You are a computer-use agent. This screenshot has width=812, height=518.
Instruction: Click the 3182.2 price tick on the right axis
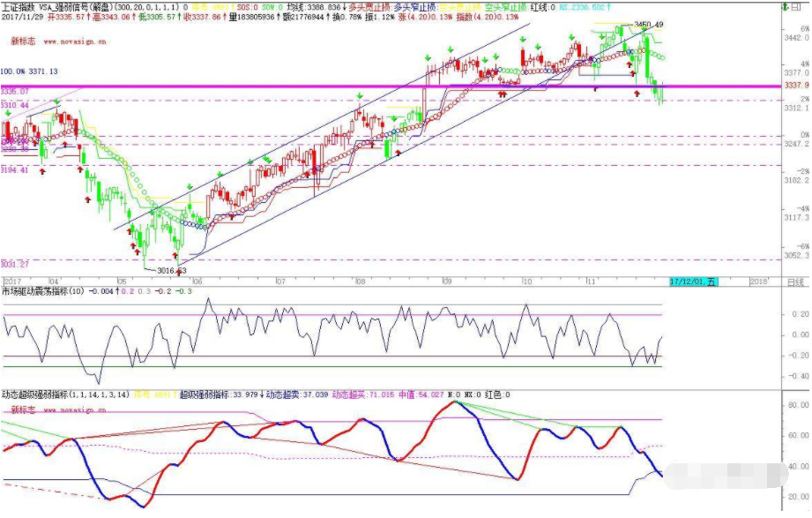tap(796, 180)
